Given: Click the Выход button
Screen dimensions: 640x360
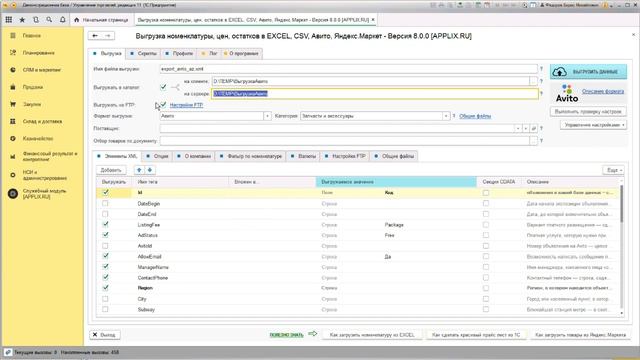Looking at the screenshot, I should [x=104, y=335].
